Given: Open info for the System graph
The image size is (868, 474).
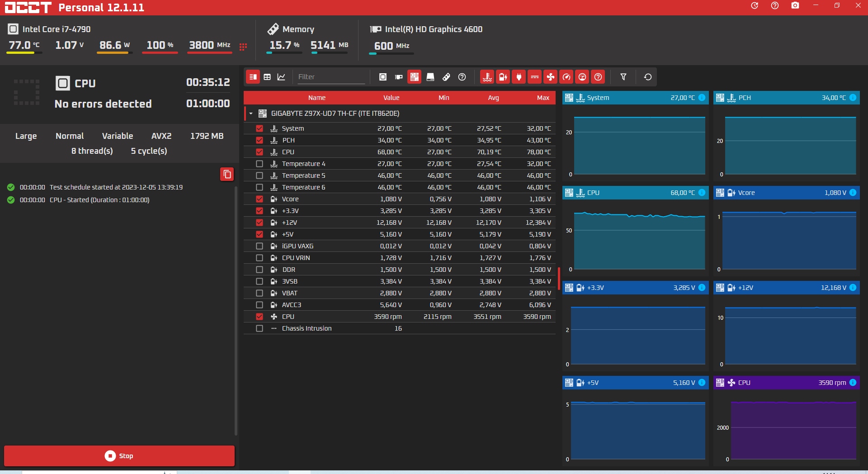Looking at the screenshot, I should click(x=702, y=98).
